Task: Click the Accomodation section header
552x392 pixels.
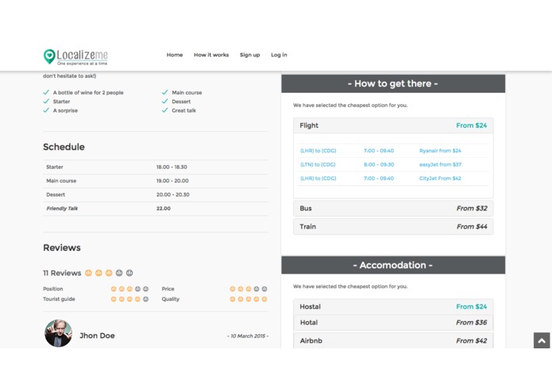Action: click(x=393, y=265)
